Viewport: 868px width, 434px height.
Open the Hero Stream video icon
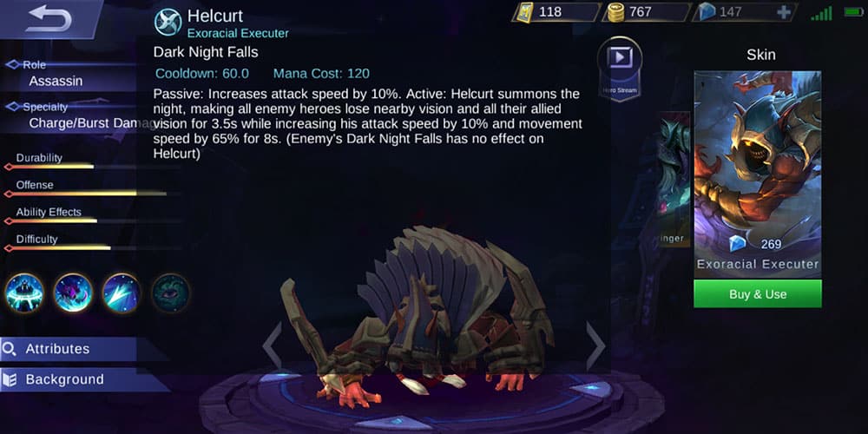coord(620,68)
